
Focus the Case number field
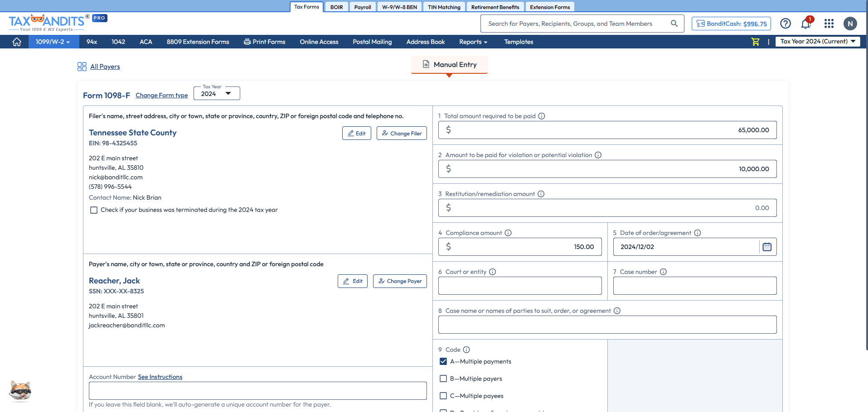pyautogui.click(x=695, y=286)
